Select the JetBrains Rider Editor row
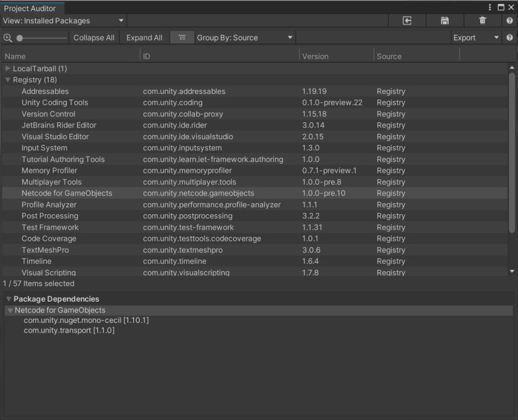The width and height of the screenshot is (518, 420). point(254,125)
